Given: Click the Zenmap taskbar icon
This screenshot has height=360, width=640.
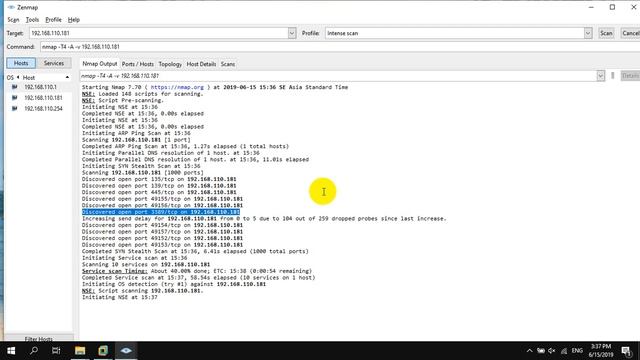Looking at the screenshot, I should [x=126, y=351].
